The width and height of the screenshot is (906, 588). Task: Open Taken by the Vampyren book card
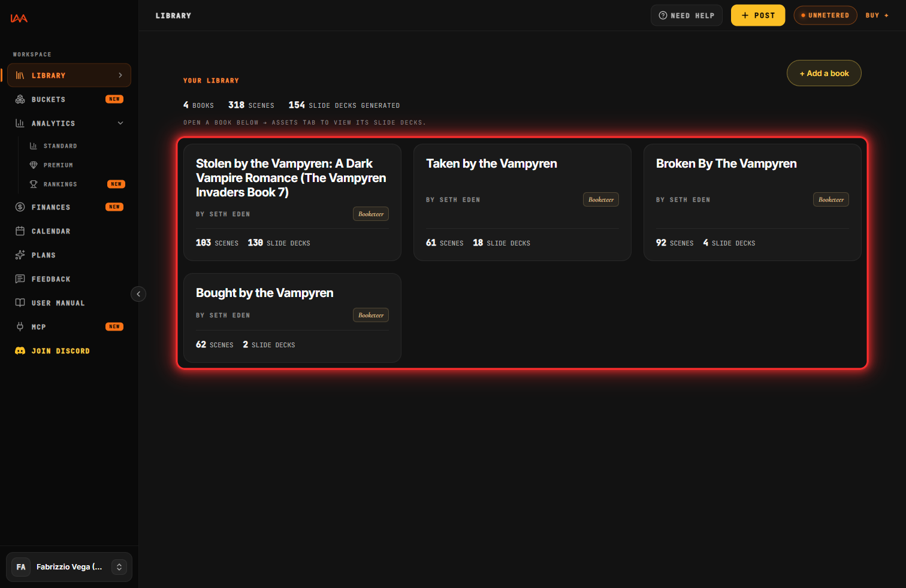point(523,202)
